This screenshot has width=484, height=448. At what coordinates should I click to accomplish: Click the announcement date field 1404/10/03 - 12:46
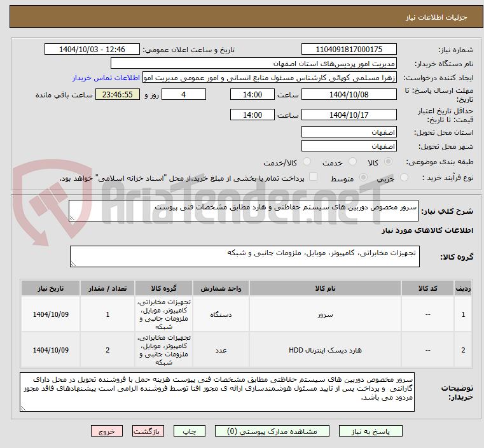tap(92, 50)
